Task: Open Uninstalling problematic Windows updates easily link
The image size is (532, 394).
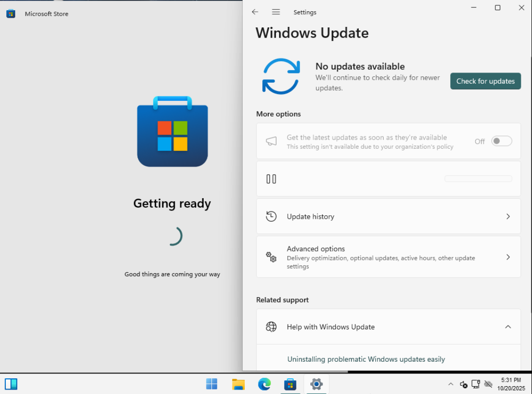Action: click(x=366, y=359)
